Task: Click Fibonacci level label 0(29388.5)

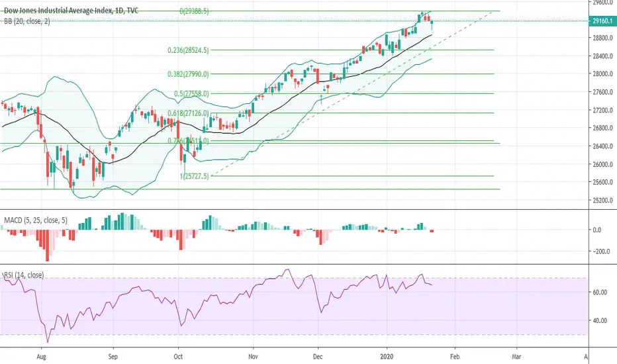Action: click(x=195, y=11)
